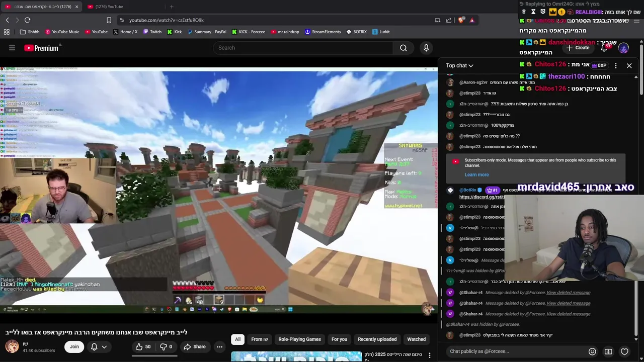Viewport: 644px width, 362px height.
Task: Open the discord.gg link in chat
Action: (482, 197)
